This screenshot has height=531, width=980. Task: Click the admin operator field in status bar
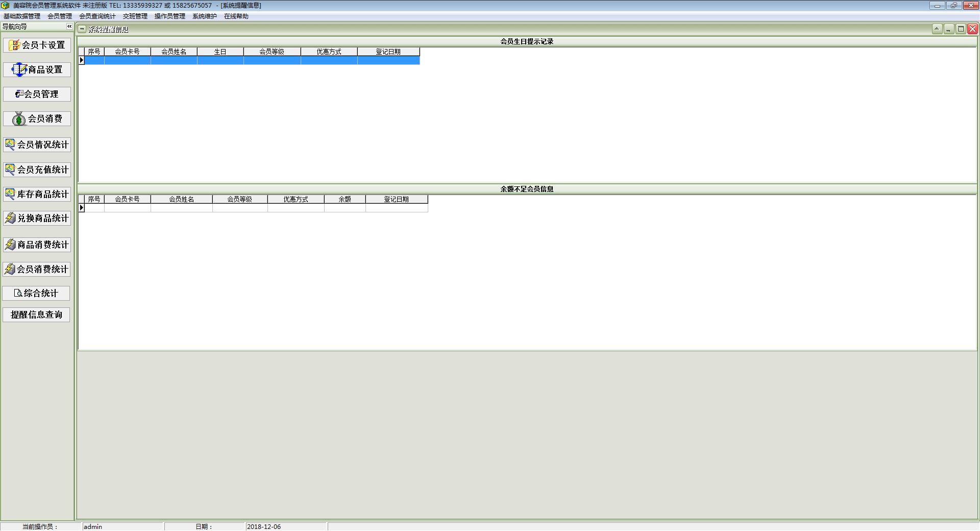(123, 526)
